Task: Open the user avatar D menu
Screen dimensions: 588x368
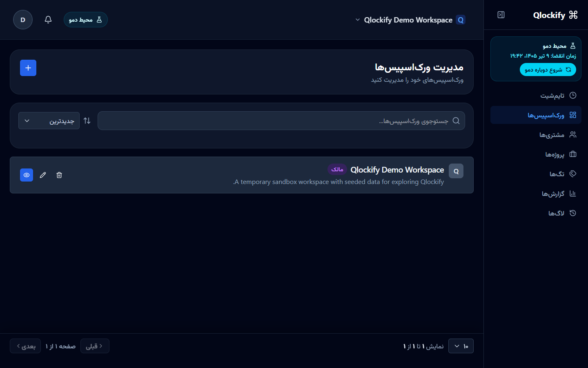Action: 23,20
